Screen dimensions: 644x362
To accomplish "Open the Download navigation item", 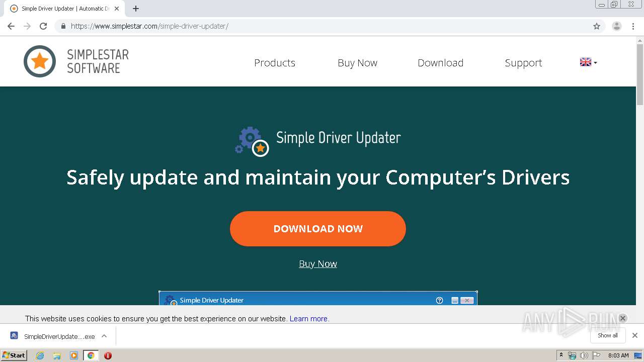I will (x=440, y=63).
